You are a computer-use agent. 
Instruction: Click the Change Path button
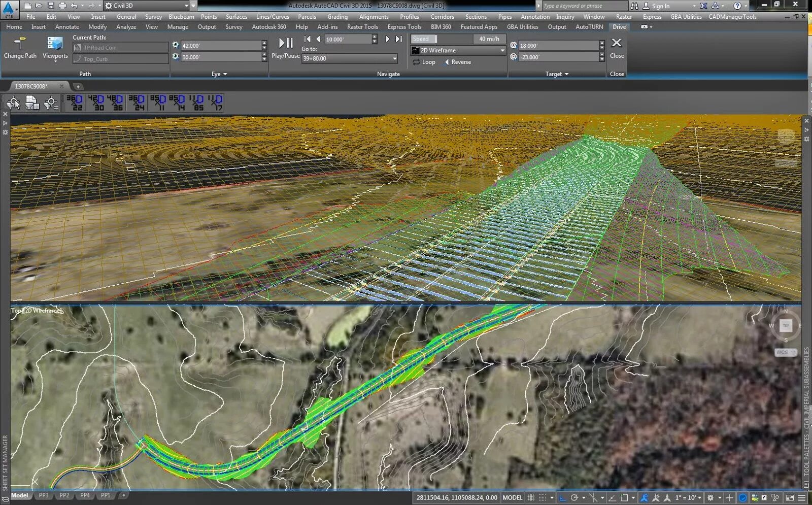(x=20, y=48)
